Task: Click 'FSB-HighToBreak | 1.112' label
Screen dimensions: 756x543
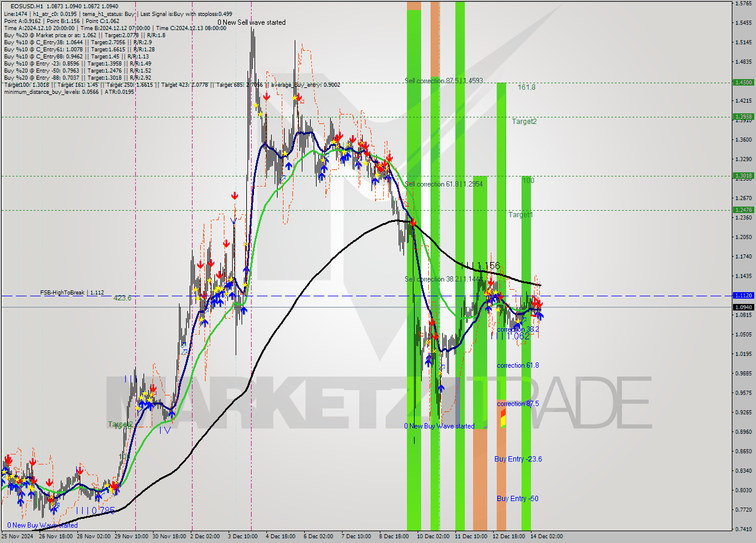Action: pos(72,292)
